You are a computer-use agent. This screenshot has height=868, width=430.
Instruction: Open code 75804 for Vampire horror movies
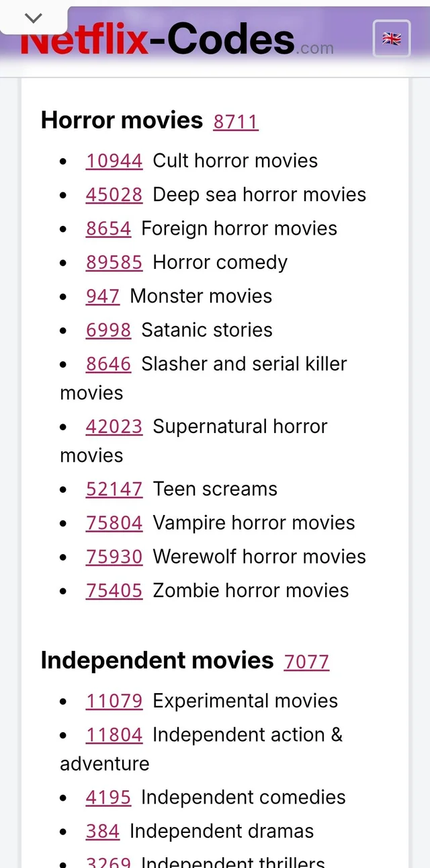coord(114,522)
